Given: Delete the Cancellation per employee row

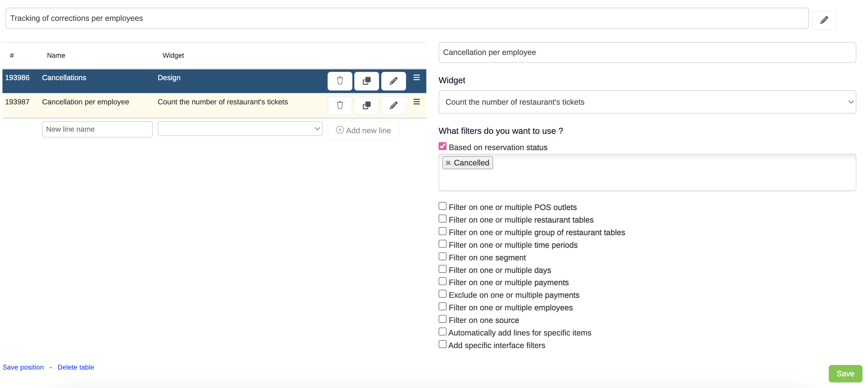Looking at the screenshot, I should (x=340, y=106).
